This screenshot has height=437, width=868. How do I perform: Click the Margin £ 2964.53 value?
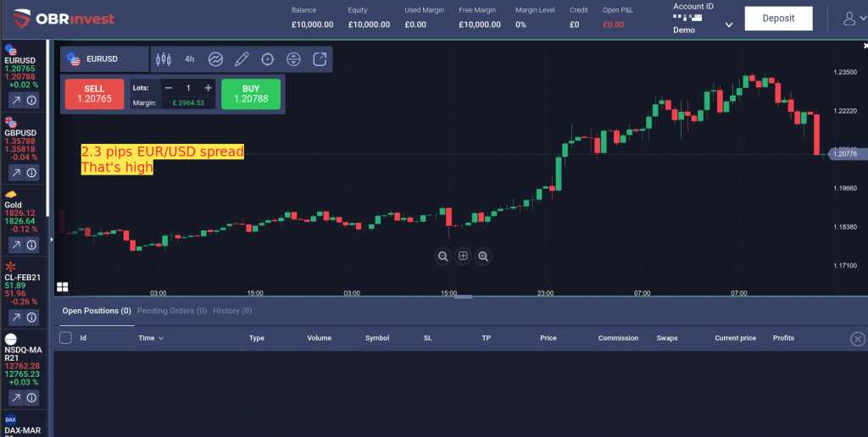point(188,102)
